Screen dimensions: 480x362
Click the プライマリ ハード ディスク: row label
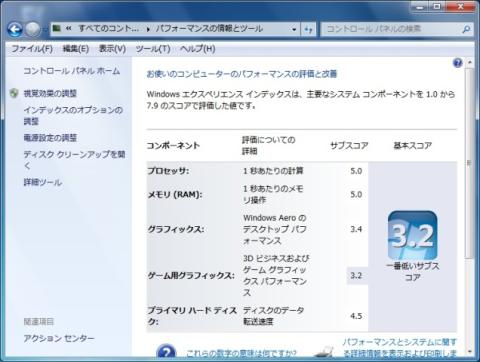pos(192,316)
